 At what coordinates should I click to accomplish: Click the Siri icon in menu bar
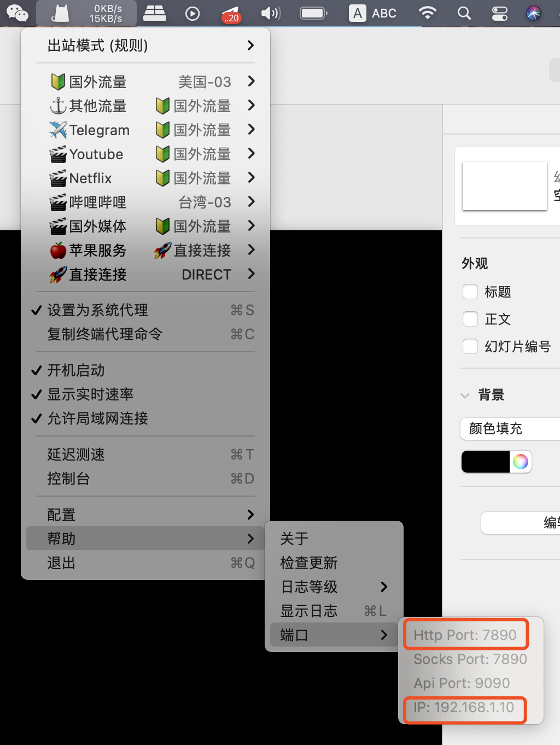coord(533,13)
